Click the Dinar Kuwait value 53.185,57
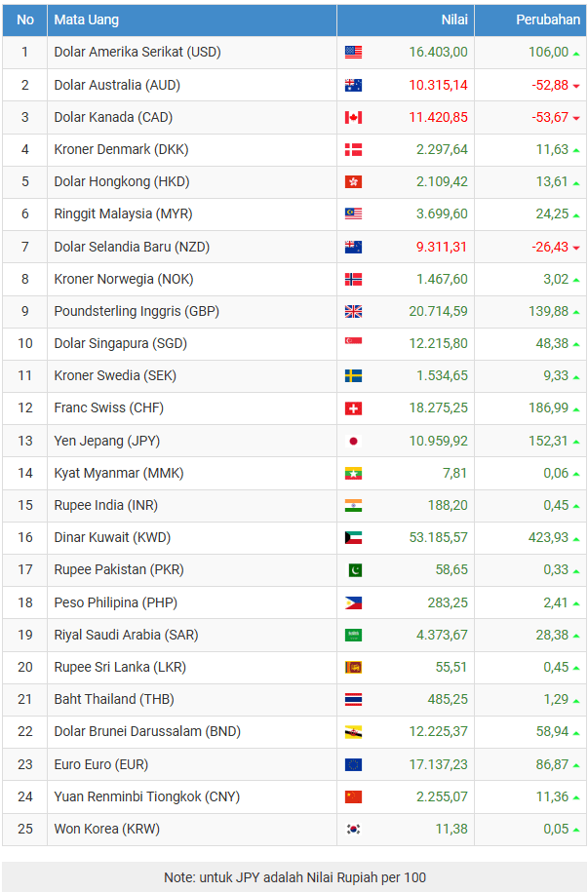 (438, 537)
